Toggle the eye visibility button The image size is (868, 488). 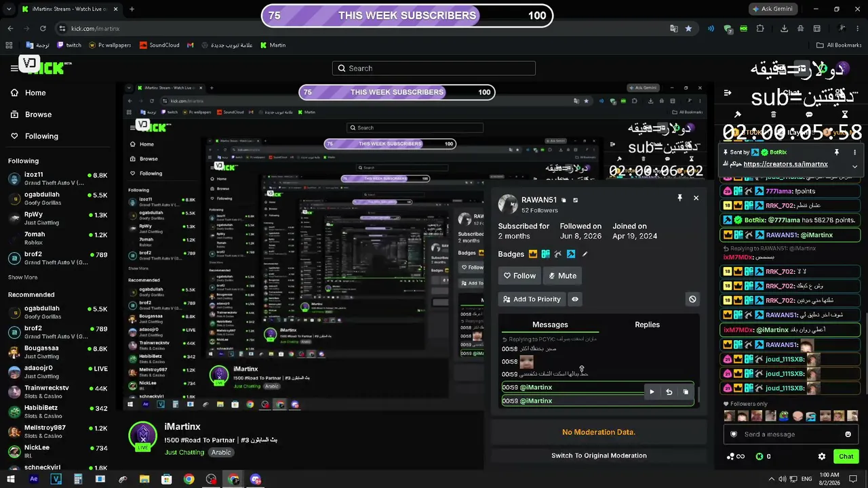[x=575, y=299]
